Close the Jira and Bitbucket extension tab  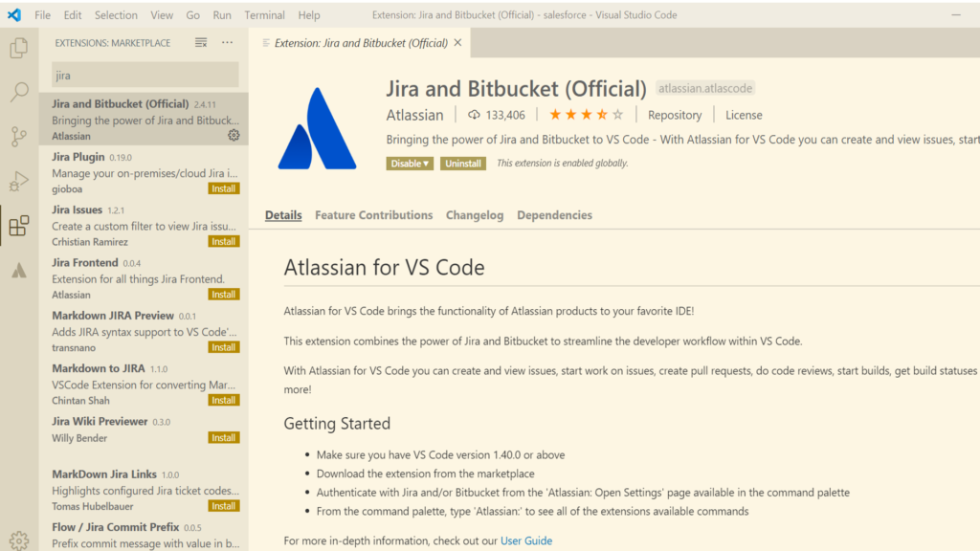pos(458,42)
